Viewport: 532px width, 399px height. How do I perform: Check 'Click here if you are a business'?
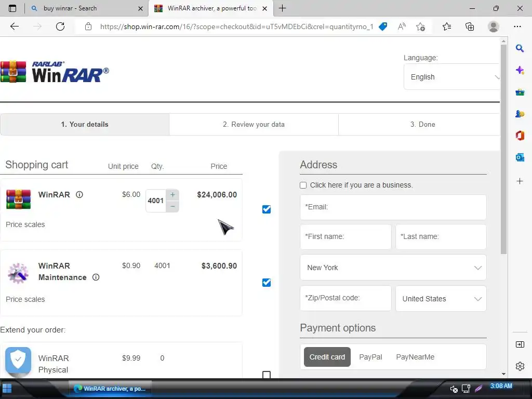pos(303,185)
